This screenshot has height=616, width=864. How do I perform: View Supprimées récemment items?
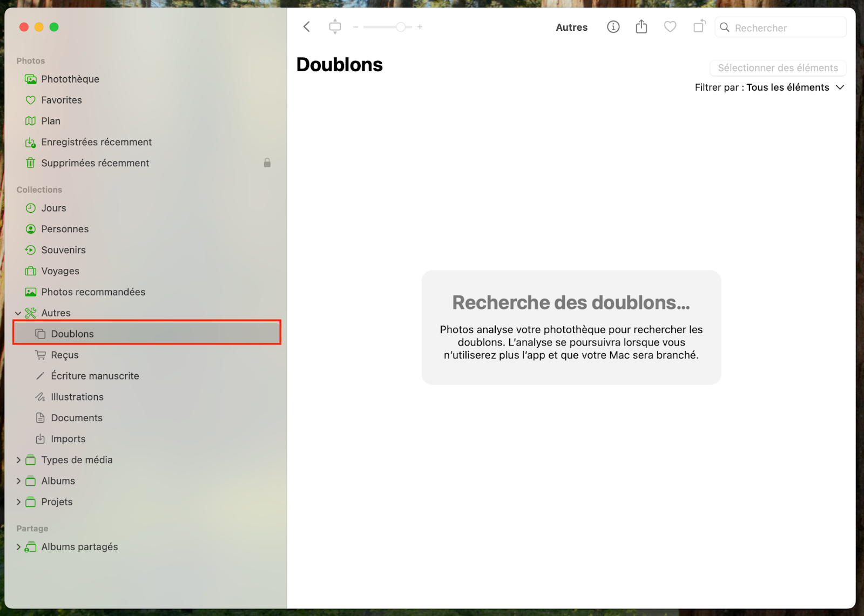[95, 163]
